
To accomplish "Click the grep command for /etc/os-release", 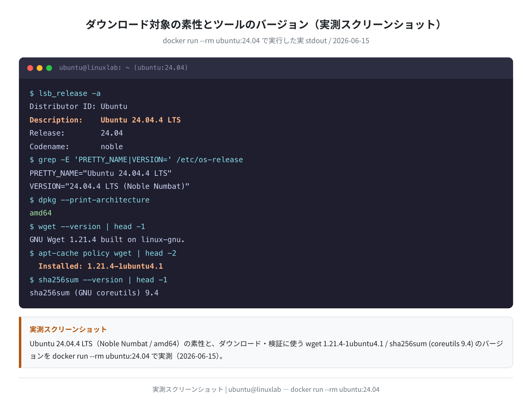I will click(136, 160).
